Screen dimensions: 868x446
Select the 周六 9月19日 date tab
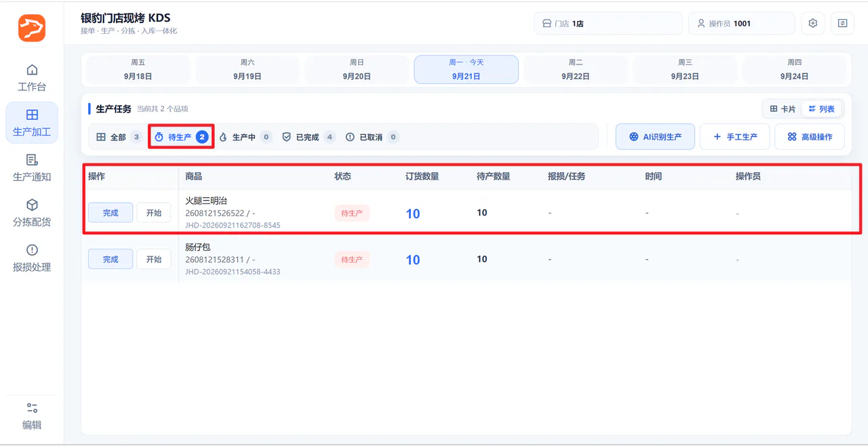pos(248,69)
